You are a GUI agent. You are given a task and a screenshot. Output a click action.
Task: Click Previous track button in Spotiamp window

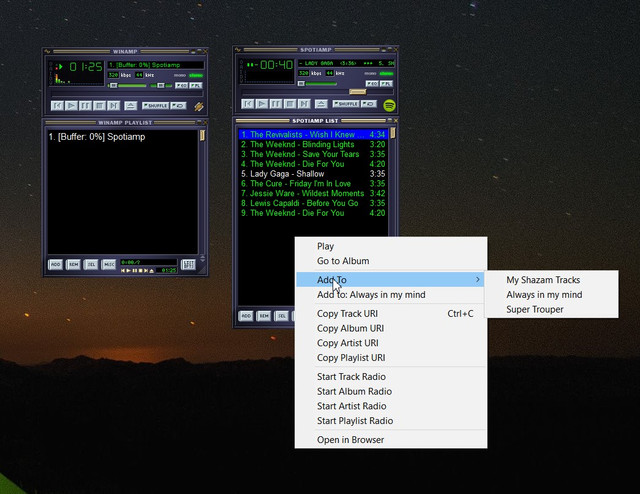tap(248, 104)
